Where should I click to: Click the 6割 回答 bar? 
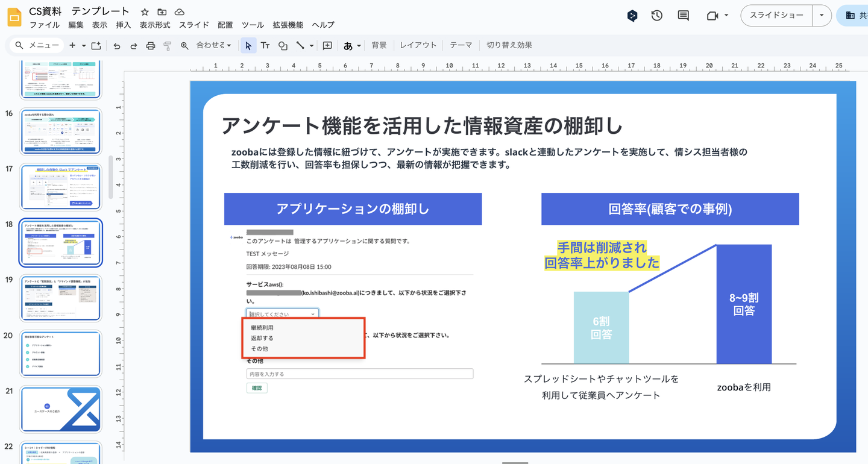point(602,328)
